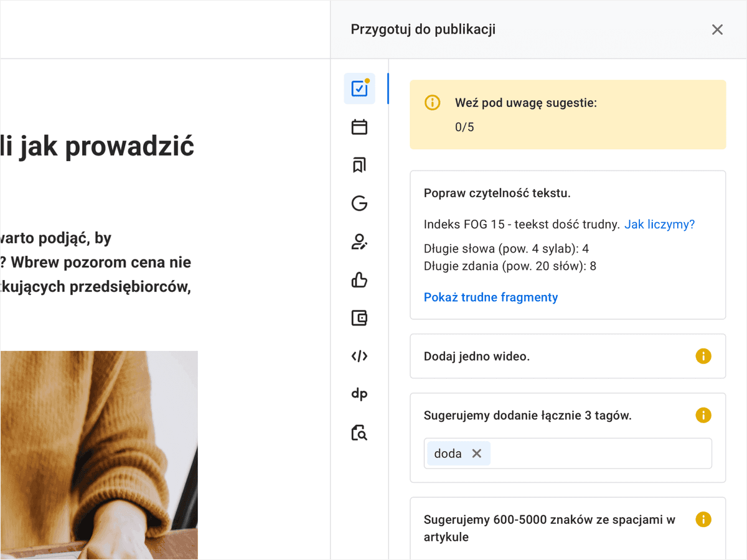747x560 pixels.
Task: Open the Google settings icon
Action: click(x=359, y=203)
